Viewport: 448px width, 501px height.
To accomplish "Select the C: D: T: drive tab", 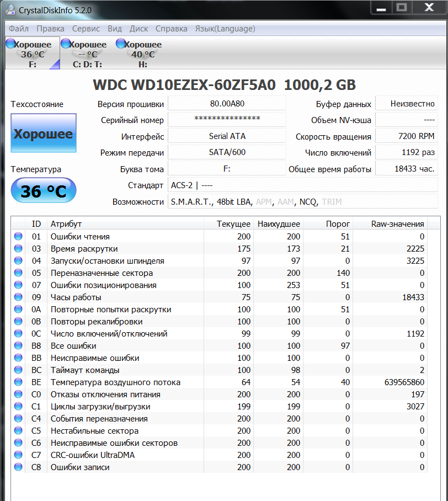I will coord(87,54).
